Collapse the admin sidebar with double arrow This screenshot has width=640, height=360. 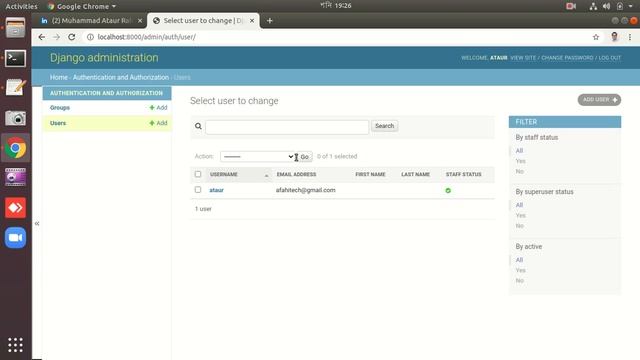click(x=37, y=223)
